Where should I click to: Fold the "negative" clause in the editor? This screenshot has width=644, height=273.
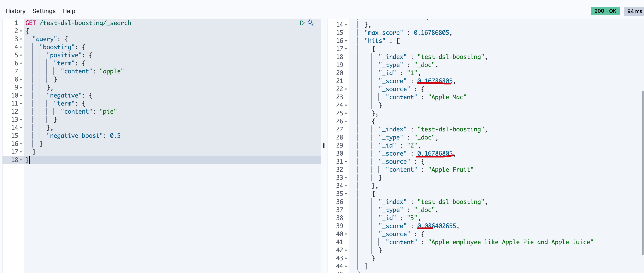click(x=21, y=96)
